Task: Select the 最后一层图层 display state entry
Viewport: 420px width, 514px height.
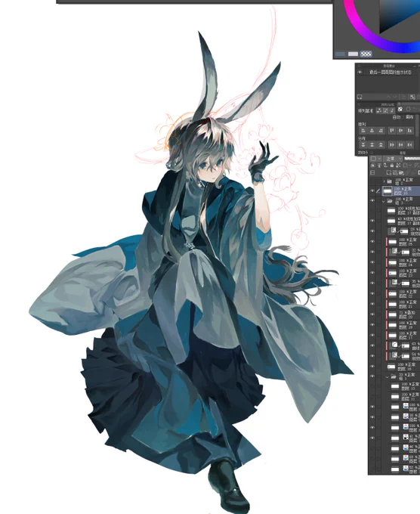Action: point(391,72)
